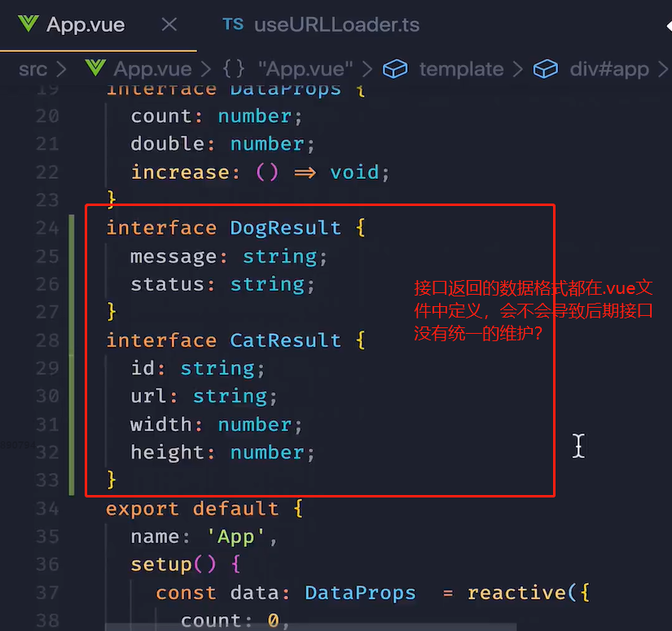This screenshot has height=631, width=672.
Task: Click 'void' type on line 22
Action: click(354, 173)
